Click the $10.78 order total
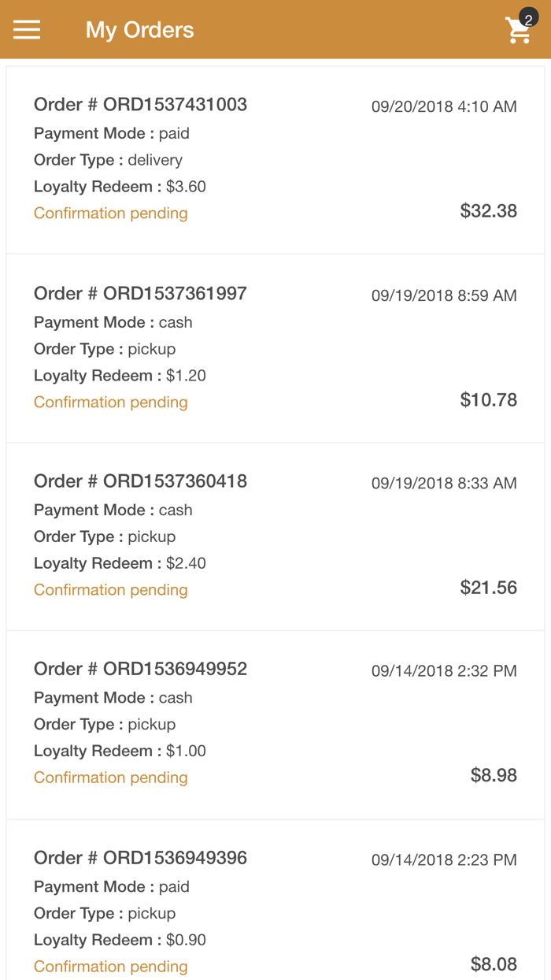551x980 pixels. tap(488, 400)
